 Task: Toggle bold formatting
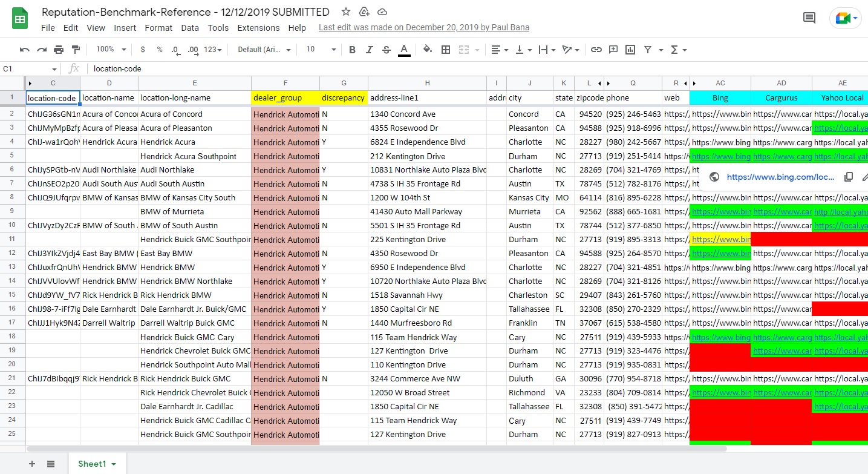coord(353,50)
